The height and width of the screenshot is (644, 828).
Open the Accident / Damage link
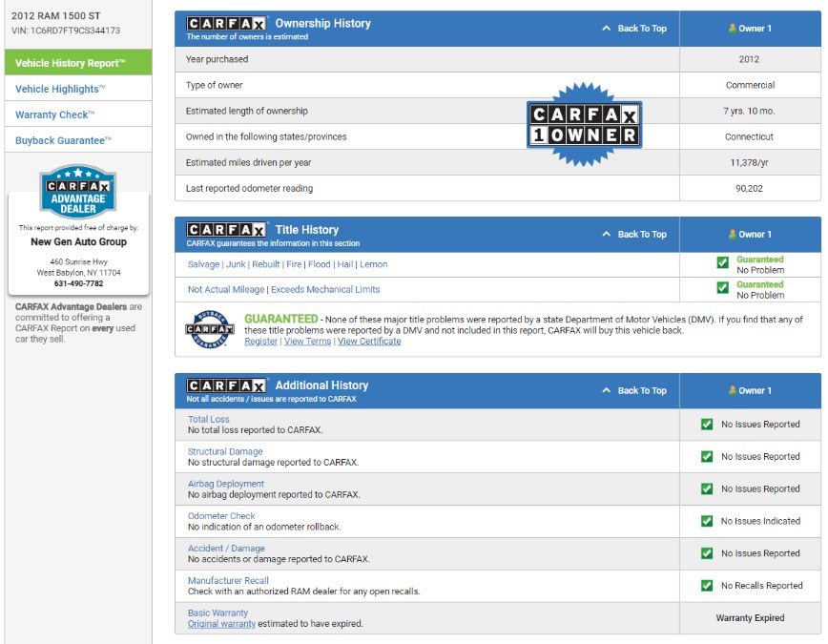[x=226, y=549]
